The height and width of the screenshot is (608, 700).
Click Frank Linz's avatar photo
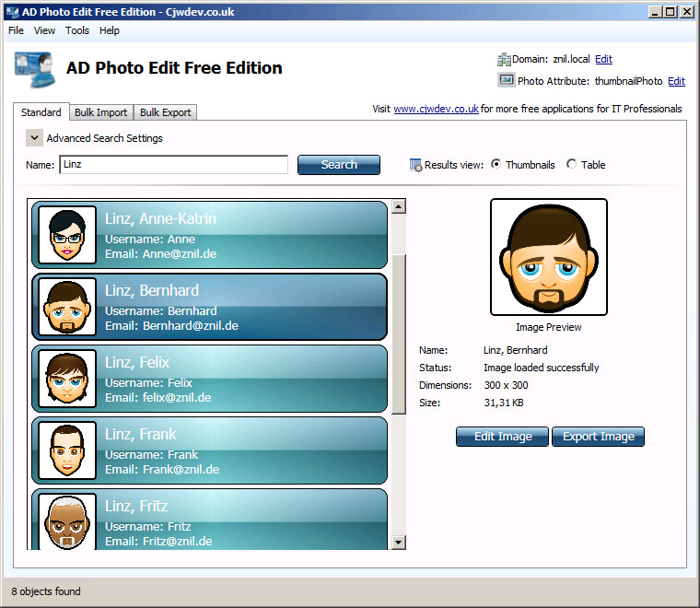pos(67,450)
